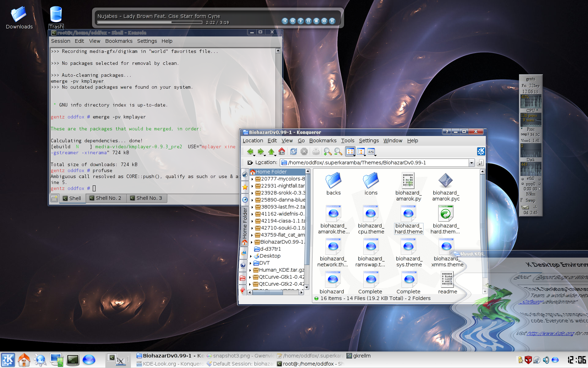This screenshot has height=368, width=588.
Task: Open the red folder Root sidebar tab
Action: coord(243,278)
